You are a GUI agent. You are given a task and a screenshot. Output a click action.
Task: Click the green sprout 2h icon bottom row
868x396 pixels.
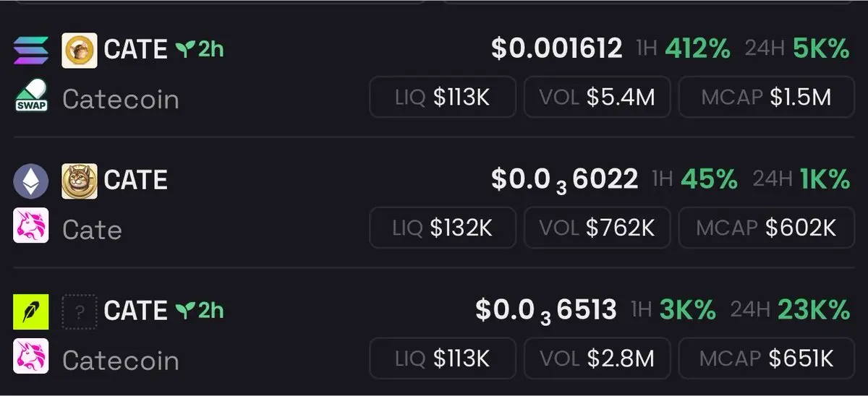tap(199, 310)
